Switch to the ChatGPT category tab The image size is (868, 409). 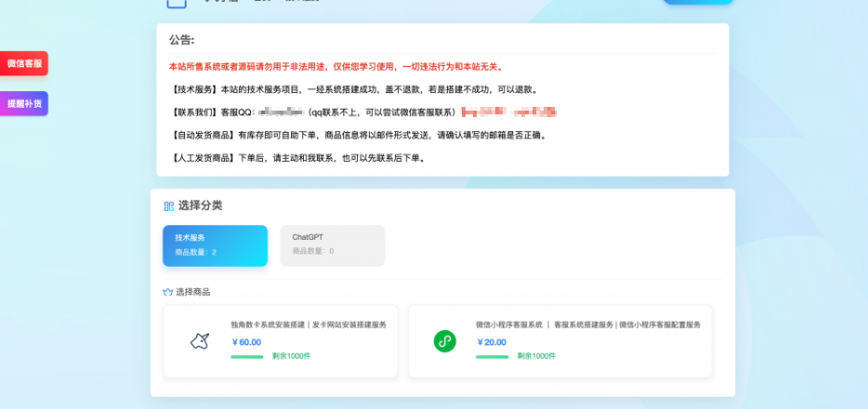(x=332, y=245)
